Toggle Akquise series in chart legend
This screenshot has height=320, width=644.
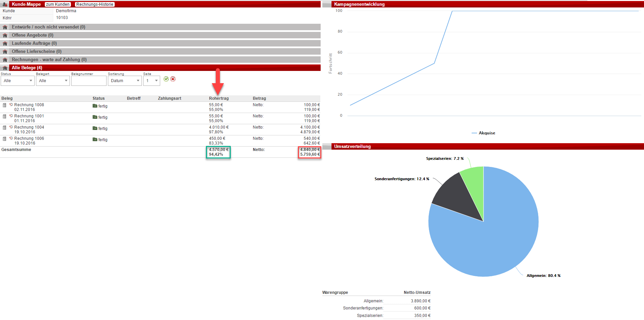484,133
